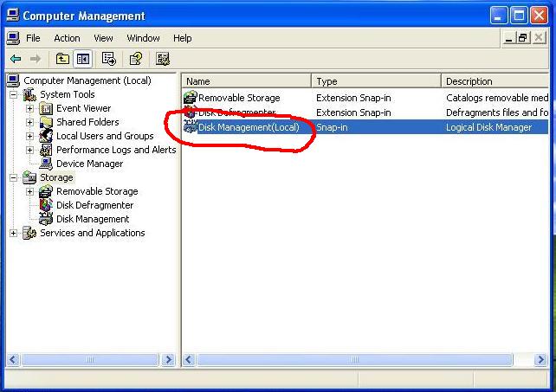Click list pane horizontal scrollbar thumb

(355, 360)
